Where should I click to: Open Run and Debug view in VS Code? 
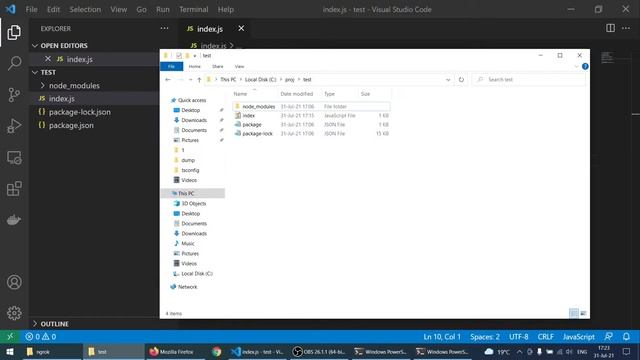click(14, 126)
